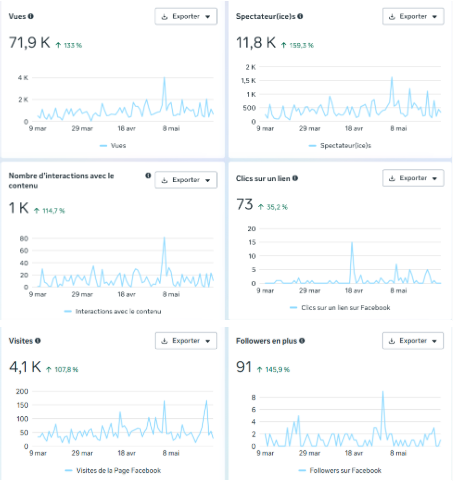
Task: Toggle Spectateur(ice)s legend series
Action: pos(340,146)
